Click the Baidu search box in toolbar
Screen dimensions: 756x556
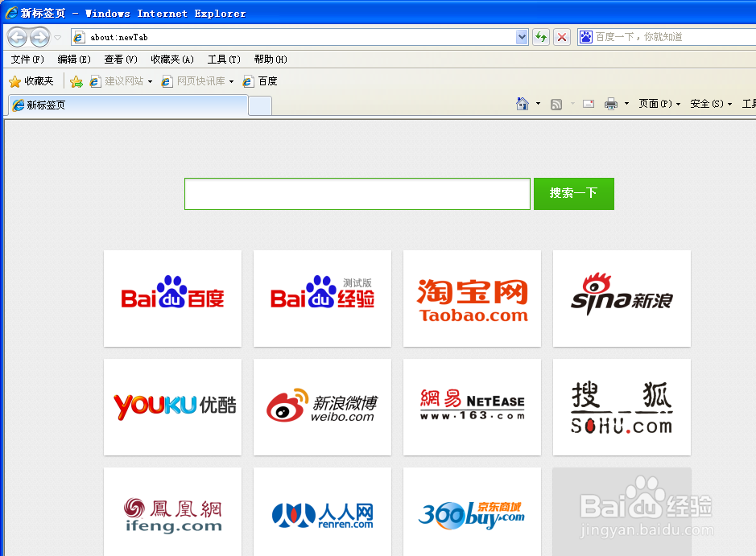pos(675,37)
